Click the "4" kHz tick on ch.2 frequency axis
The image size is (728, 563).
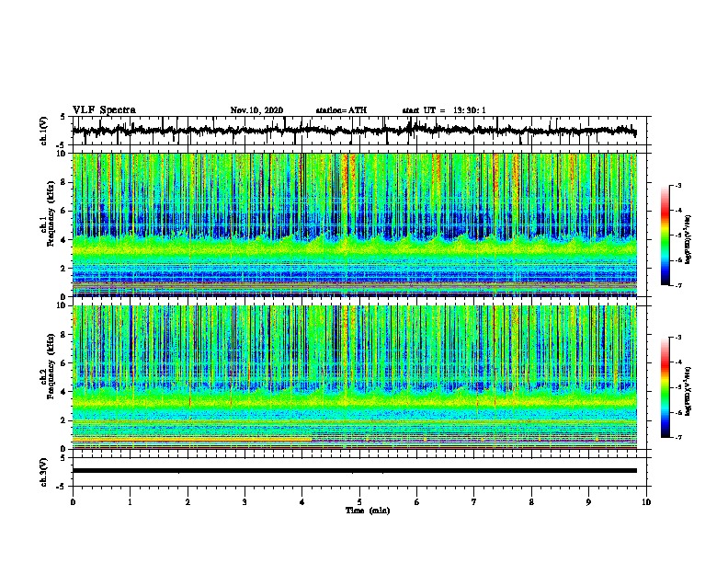(x=63, y=392)
